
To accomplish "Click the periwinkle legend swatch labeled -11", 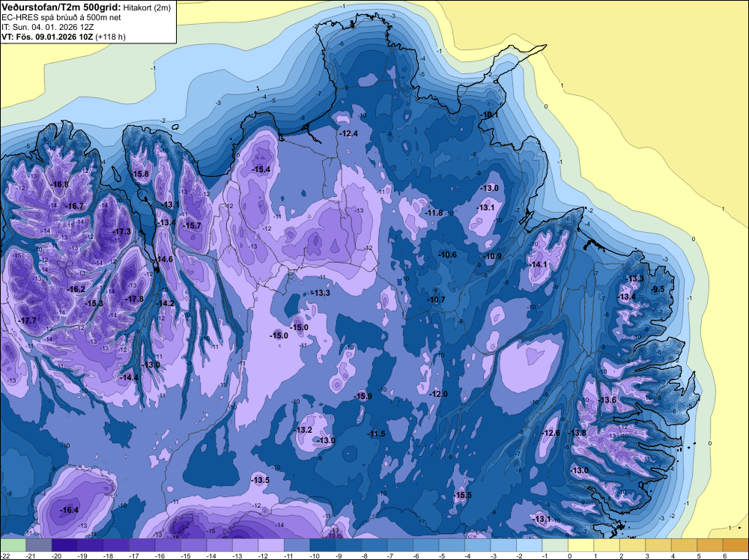I will 297,545.
